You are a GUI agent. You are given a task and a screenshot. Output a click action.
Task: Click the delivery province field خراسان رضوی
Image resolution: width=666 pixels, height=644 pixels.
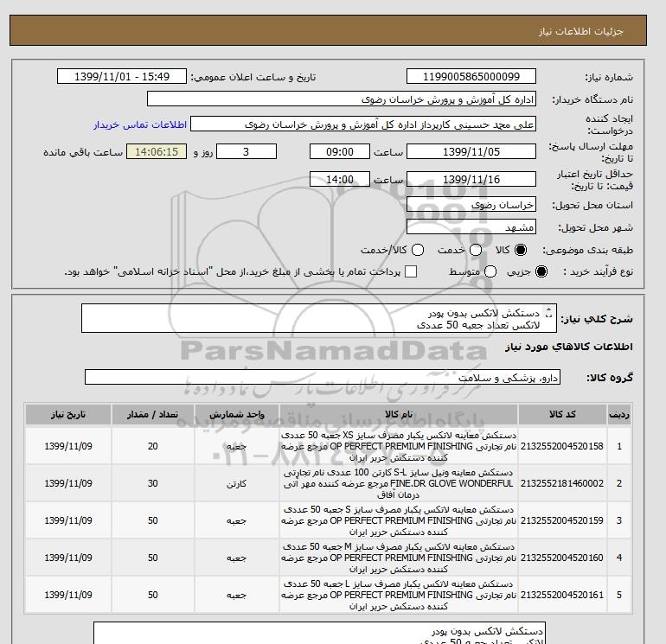[471, 205]
